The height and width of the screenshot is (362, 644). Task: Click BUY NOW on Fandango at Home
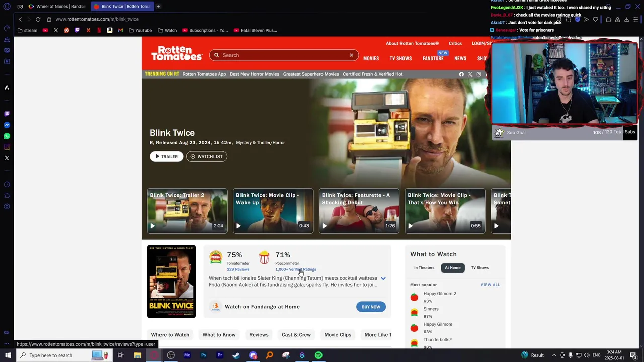(x=371, y=307)
